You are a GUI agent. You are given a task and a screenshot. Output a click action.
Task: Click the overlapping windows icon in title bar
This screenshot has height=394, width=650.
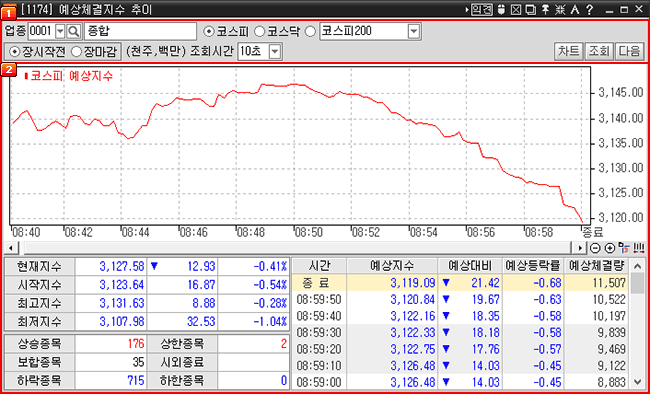point(530,9)
